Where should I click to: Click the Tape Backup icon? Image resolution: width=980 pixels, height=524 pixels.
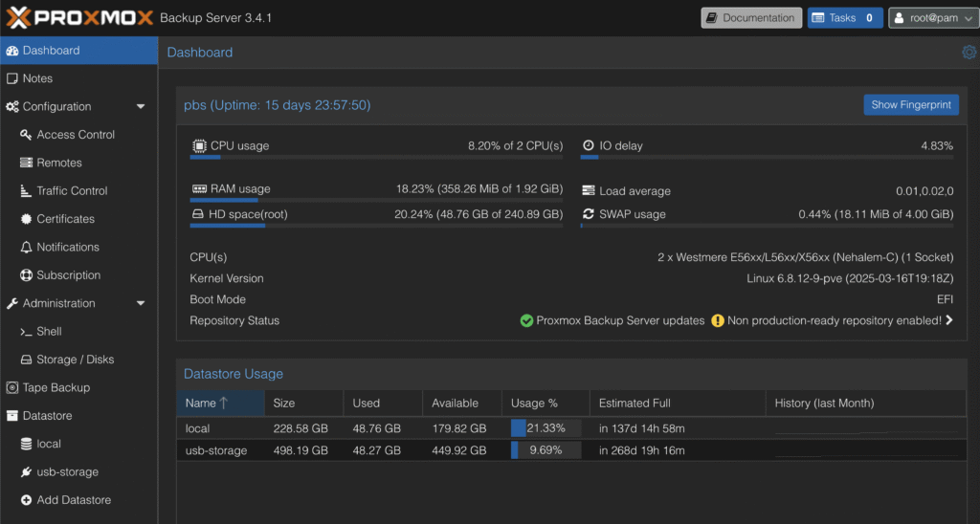(x=11, y=388)
